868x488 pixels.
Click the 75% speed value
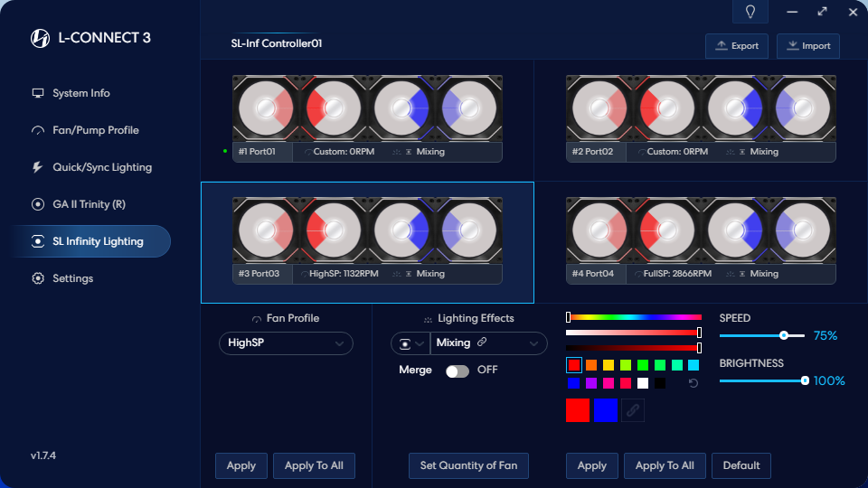point(825,336)
